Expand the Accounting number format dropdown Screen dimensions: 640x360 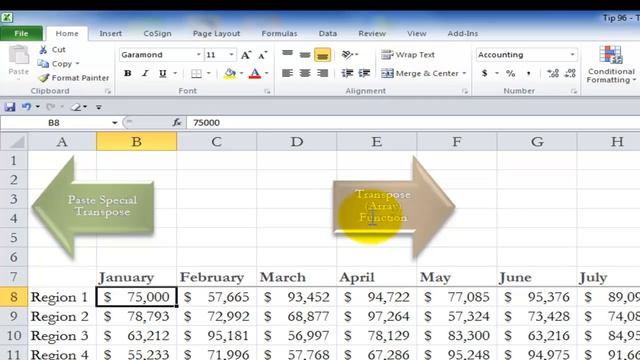572,55
